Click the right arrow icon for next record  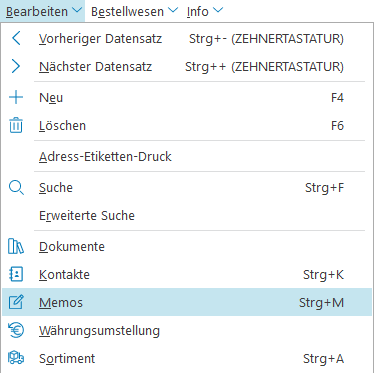click(x=16, y=66)
